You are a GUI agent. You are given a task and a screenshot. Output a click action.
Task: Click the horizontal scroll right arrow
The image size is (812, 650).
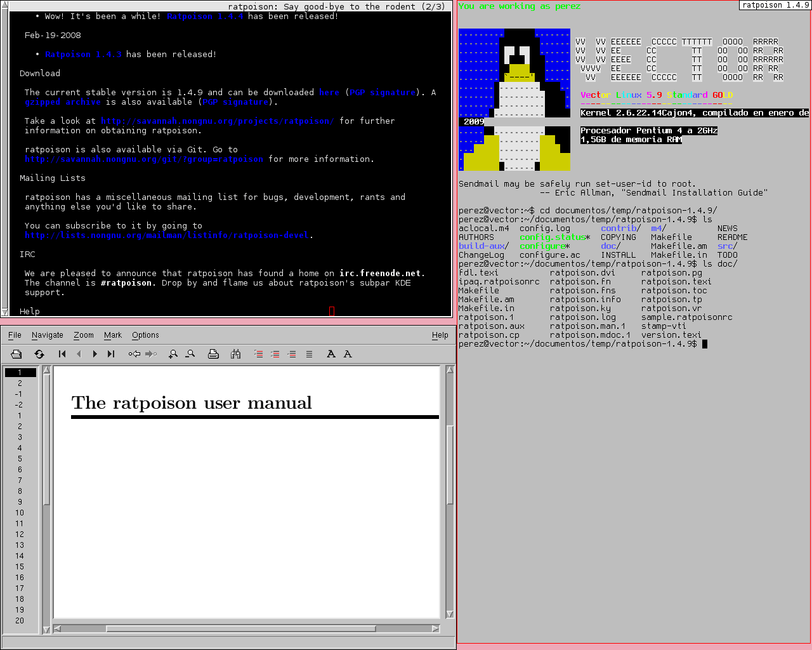tap(436, 629)
